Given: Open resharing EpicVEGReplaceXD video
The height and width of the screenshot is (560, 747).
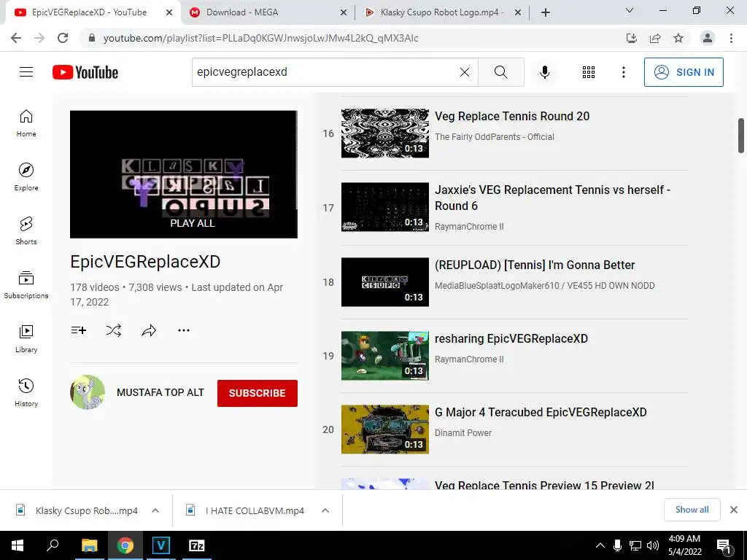Looking at the screenshot, I should point(511,338).
